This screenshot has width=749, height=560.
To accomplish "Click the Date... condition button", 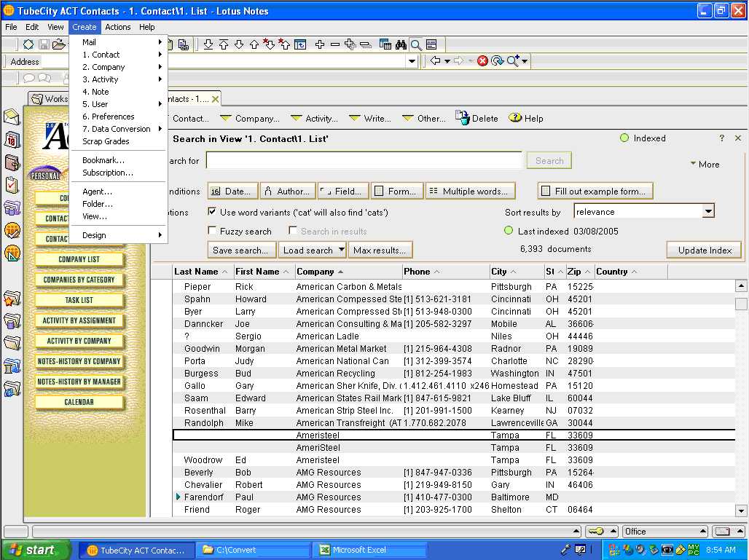I will click(x=232, y=191).
